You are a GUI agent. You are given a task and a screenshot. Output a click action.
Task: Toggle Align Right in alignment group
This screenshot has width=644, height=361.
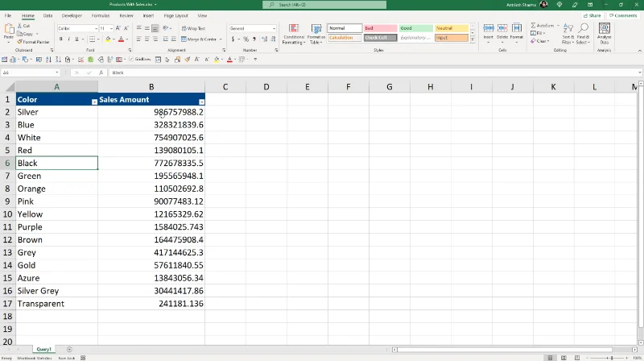point(155,39)
